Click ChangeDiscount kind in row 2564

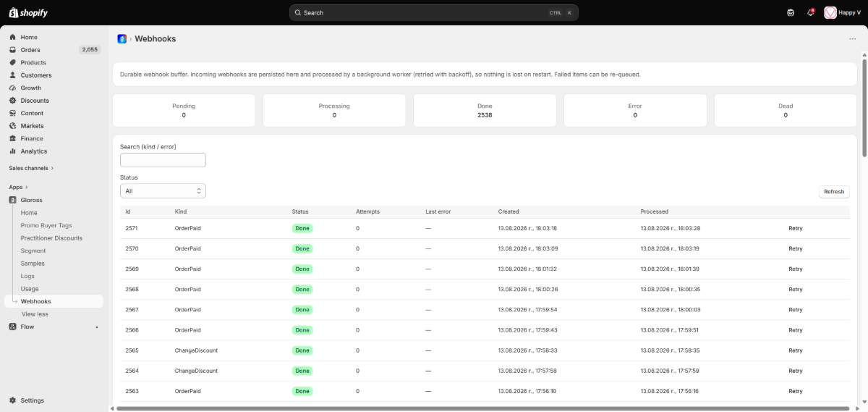196,371
